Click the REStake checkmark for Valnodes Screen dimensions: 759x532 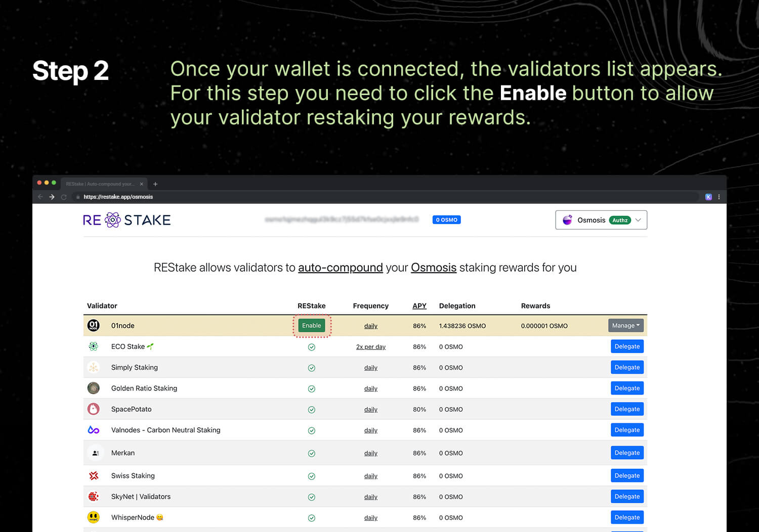(x=312, y=430)
